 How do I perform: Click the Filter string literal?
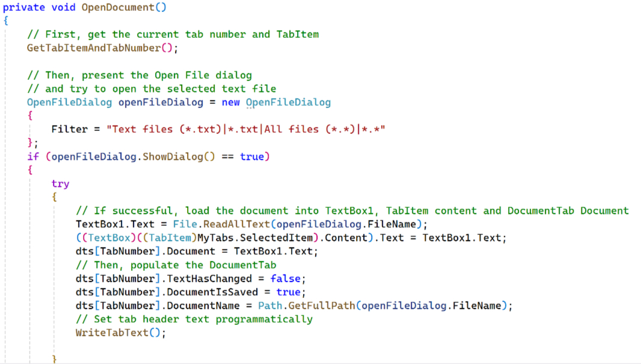click(x=246, y=130)
